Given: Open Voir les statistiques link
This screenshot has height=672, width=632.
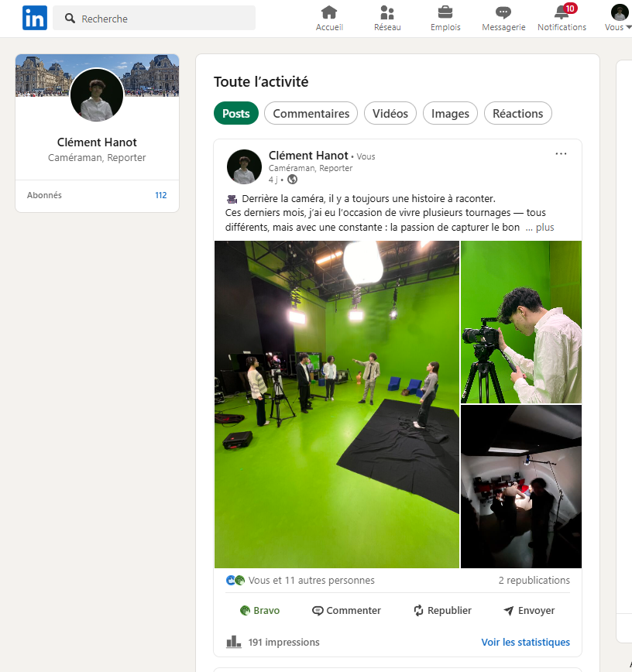Looking at the screenshot, I should coord(525,643).
